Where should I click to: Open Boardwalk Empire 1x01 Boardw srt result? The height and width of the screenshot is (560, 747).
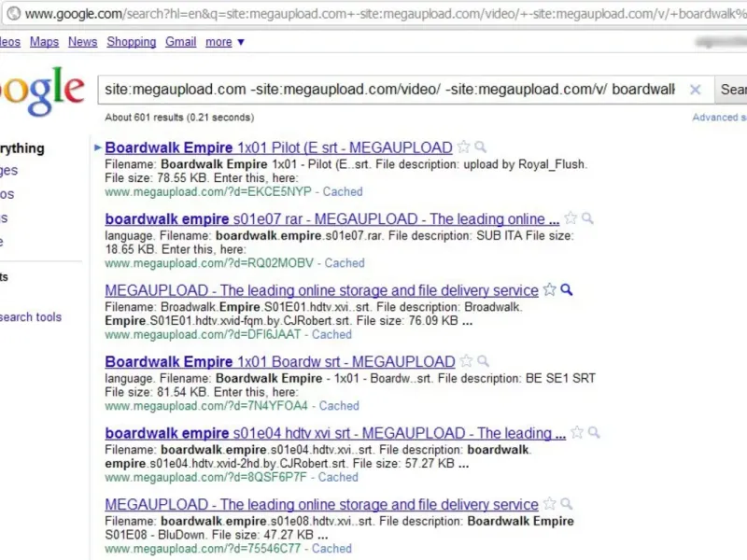tap(280, 362)
